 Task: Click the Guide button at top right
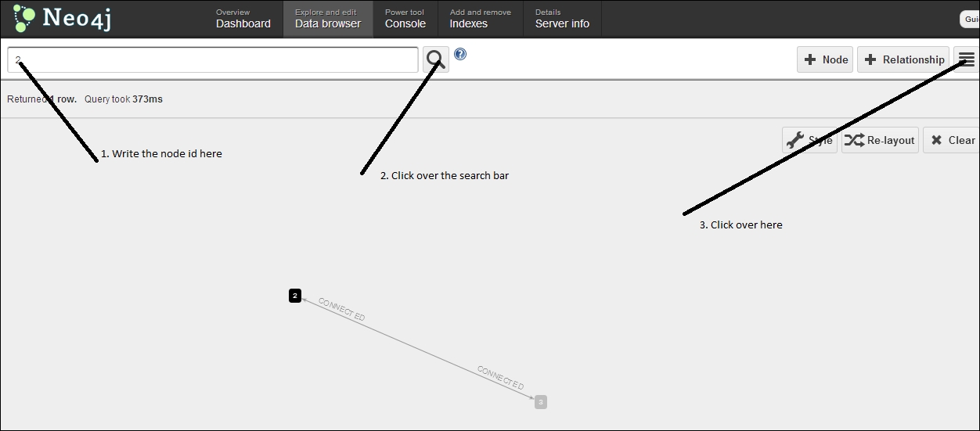click(x=971, y=19)
